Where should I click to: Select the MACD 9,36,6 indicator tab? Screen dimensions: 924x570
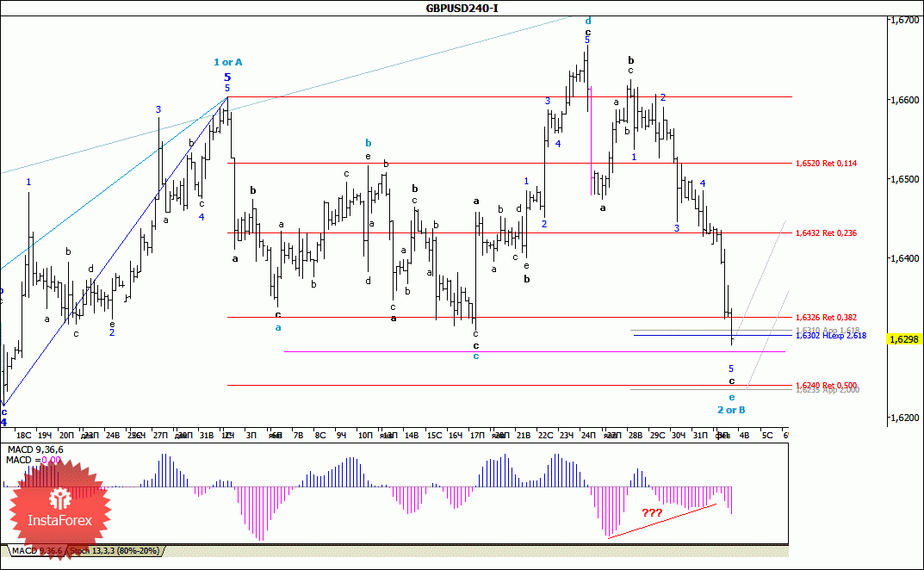[x=36, y=550]
